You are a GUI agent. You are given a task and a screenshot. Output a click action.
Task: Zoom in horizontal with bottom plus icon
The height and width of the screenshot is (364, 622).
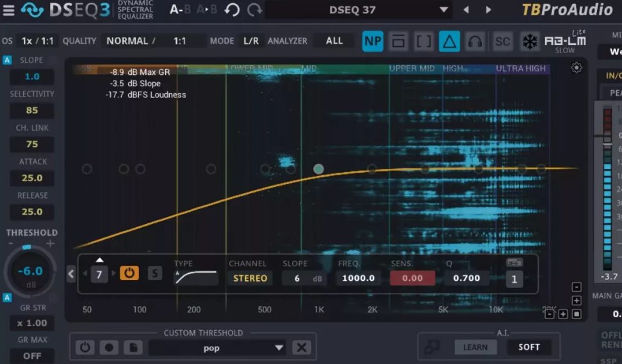point(563,315)
